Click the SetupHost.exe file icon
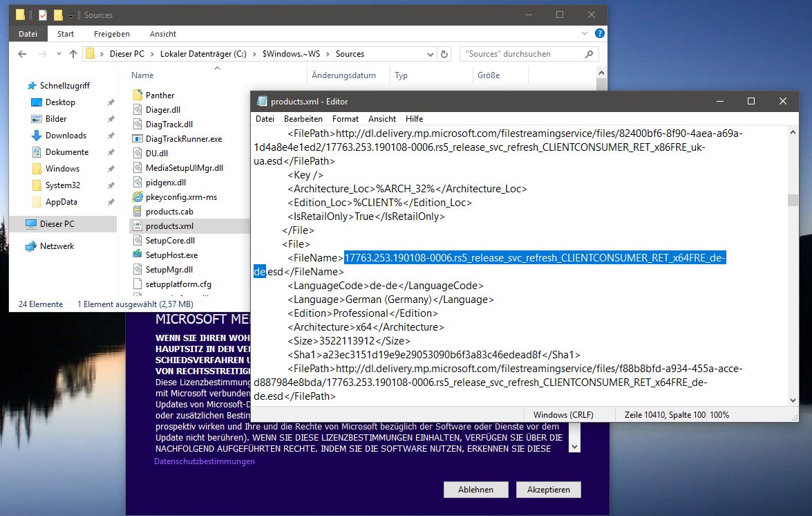 pyautogui.click(x=138, y=255)
